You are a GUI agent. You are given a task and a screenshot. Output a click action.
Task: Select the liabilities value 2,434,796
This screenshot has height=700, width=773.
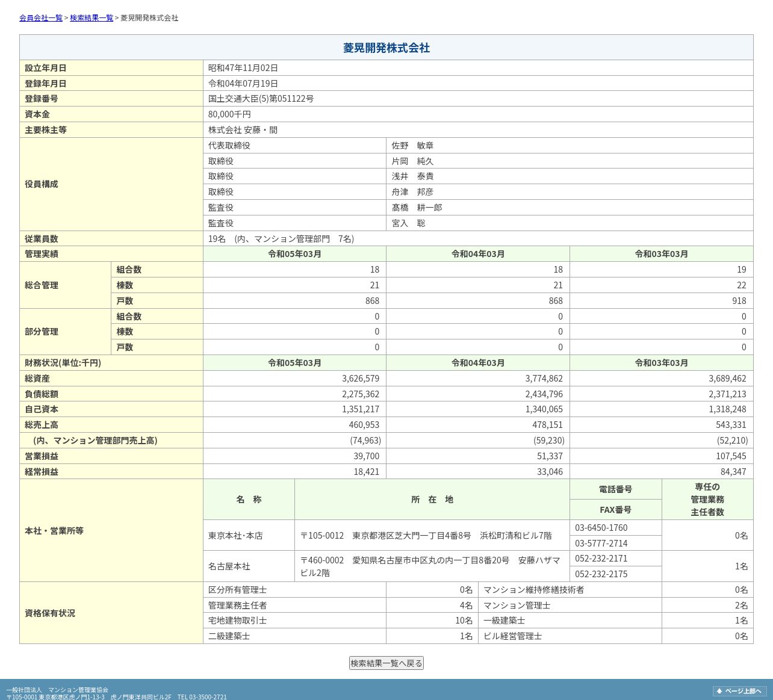[x=544, y=394]
